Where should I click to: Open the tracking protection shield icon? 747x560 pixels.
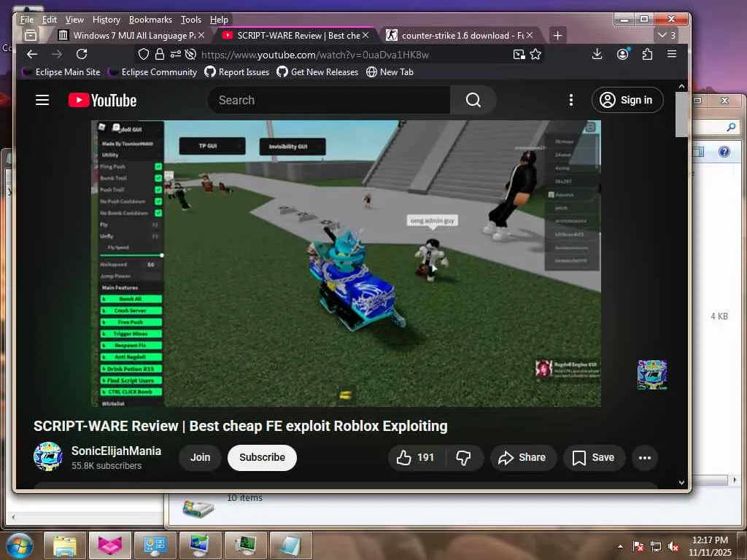pyautogui.click(x=144, y=54)
